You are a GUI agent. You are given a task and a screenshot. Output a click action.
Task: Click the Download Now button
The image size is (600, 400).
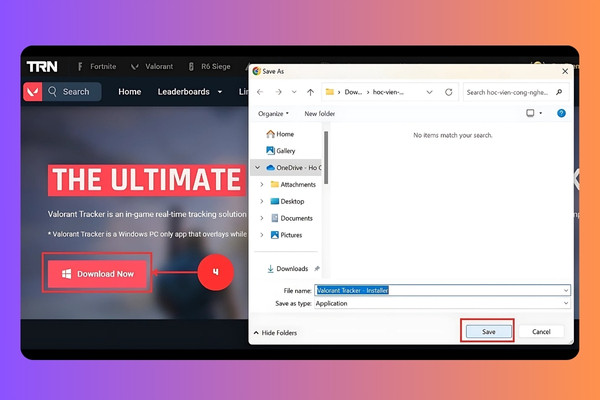[97, 274]
